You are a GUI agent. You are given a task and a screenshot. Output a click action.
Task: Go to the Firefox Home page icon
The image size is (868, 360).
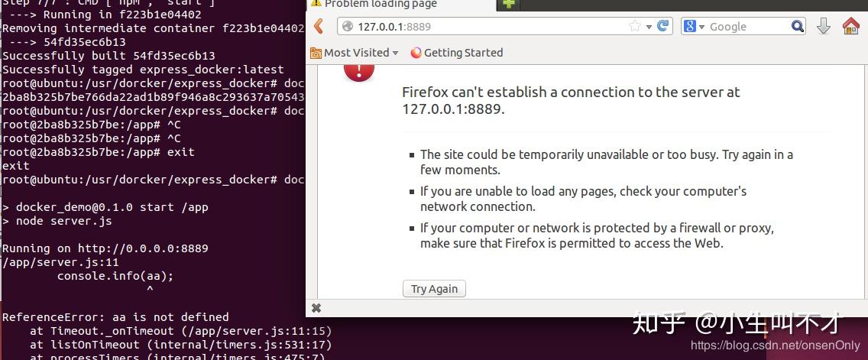click(850, 27)
